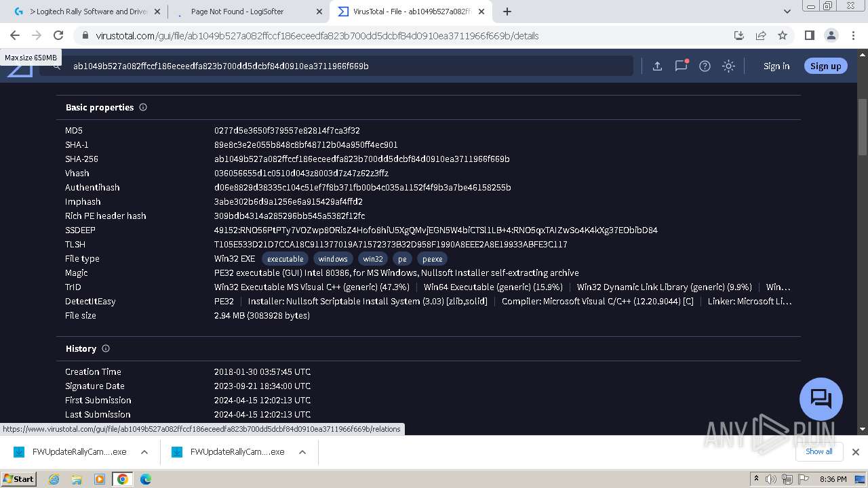Screen dimensions: 868x488
Task: Expand second FWUpdateRallyCam download options chevron
Action: point(302,452)
